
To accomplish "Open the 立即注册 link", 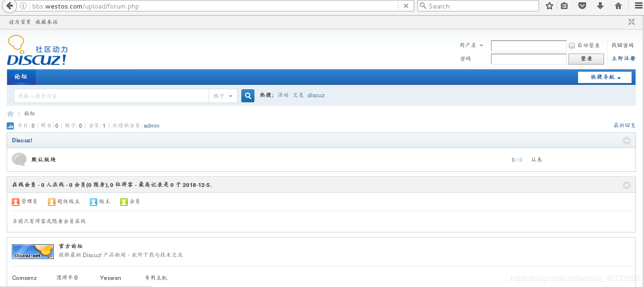I will pyautogui.click(x=624, y=58).
